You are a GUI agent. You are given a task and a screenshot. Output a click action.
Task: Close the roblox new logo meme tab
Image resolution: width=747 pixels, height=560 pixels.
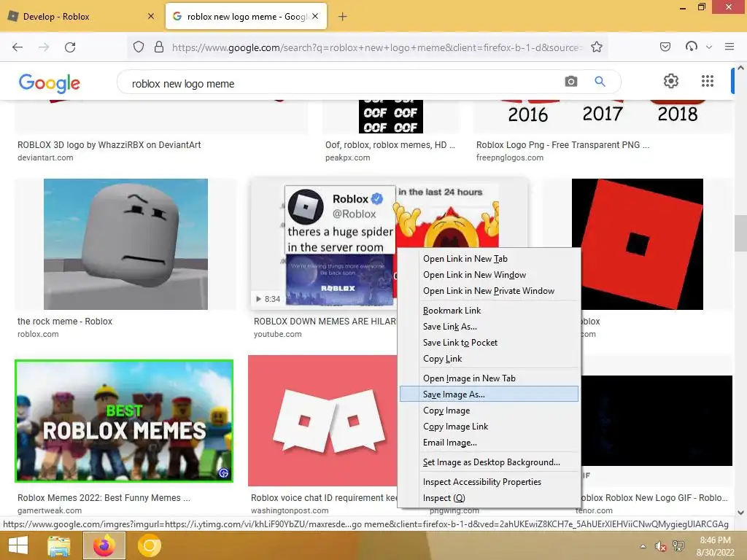click(315, 16)
